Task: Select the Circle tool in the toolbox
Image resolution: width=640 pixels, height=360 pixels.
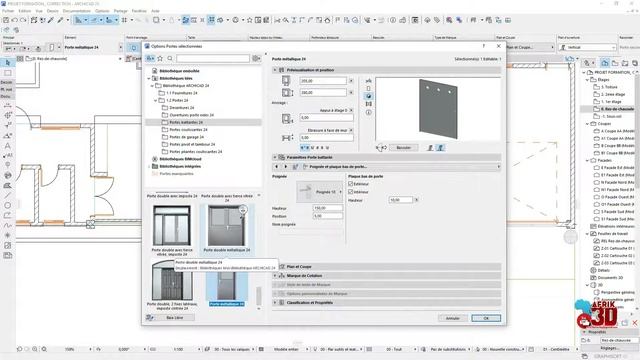Action: (8, 205)
